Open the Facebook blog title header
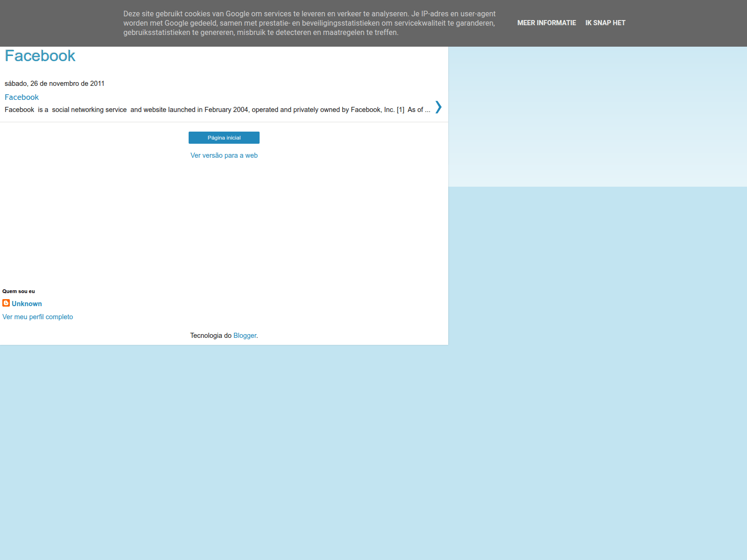The width and height of the screenshot is (747, 560). click(x=40, y=56)
